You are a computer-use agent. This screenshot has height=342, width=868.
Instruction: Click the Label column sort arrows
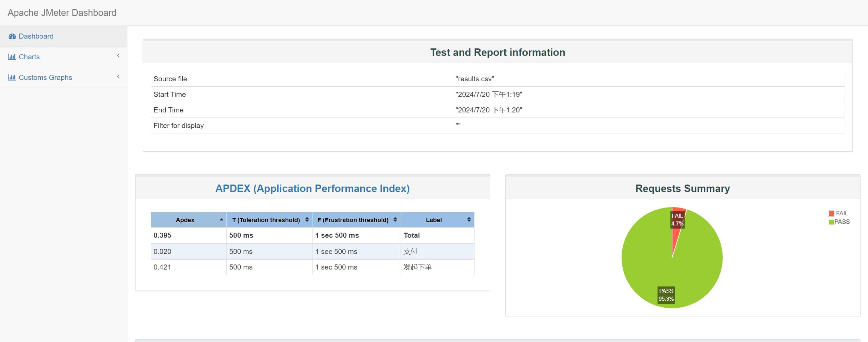[x=469, y=220]
